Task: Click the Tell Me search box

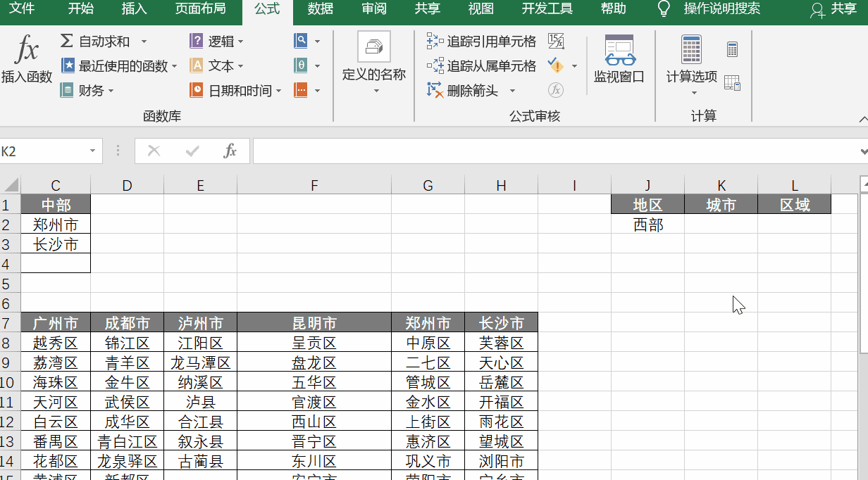Action: [721, 9]
